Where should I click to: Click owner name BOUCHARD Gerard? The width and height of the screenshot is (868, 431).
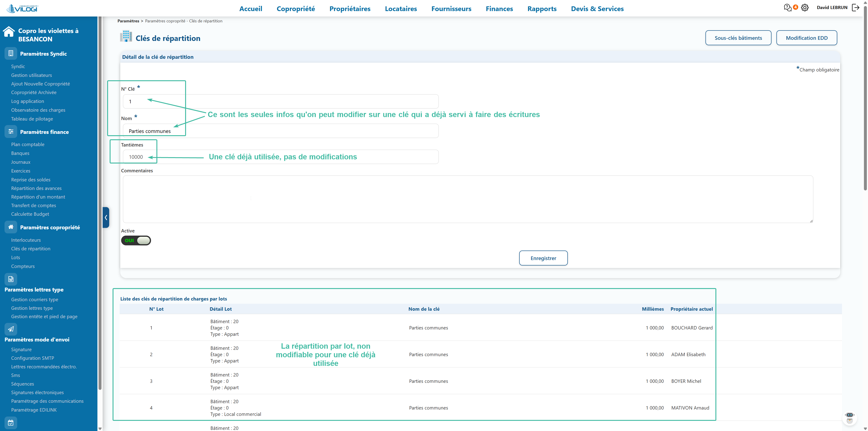[x=692, y=328]
